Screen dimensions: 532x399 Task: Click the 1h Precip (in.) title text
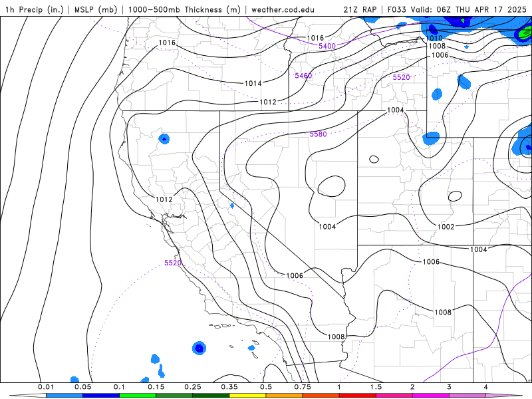click(35, 9)
